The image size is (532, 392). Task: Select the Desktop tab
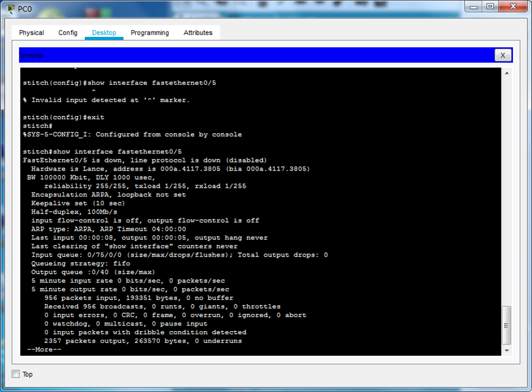coord(104,33)
